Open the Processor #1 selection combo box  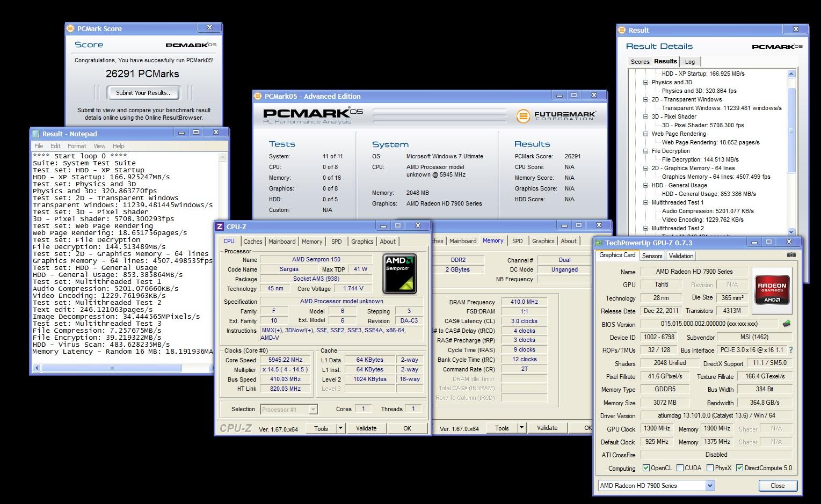click(288, 410)
